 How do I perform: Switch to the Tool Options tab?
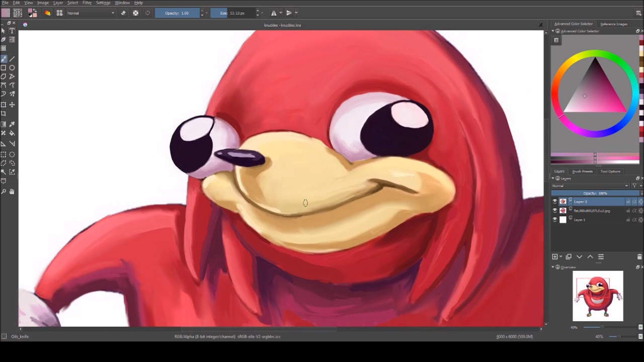point(610,171)
